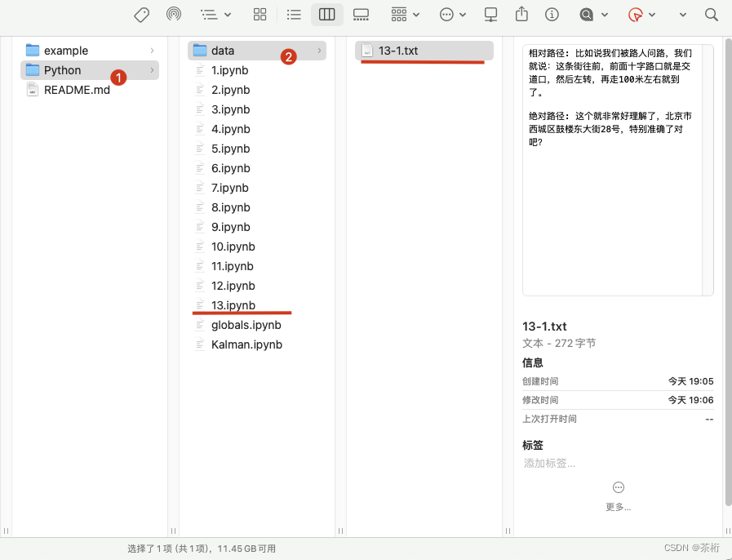Switch to column view

[x=326, y=15]
